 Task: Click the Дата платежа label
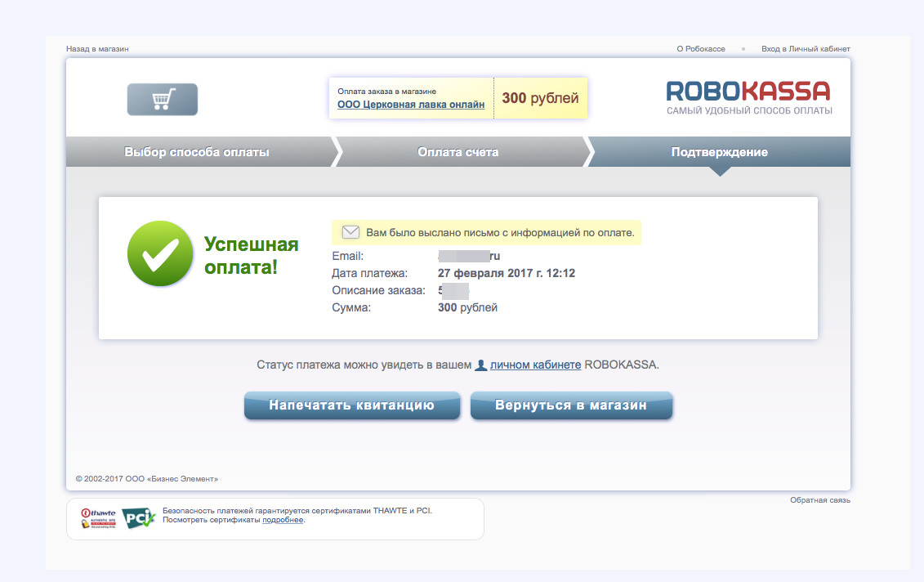369,273
